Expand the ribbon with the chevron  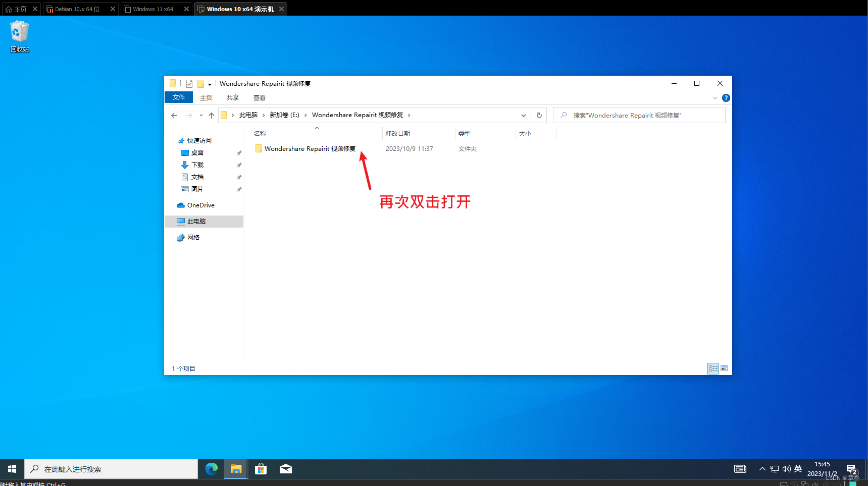tap(714, 98)
